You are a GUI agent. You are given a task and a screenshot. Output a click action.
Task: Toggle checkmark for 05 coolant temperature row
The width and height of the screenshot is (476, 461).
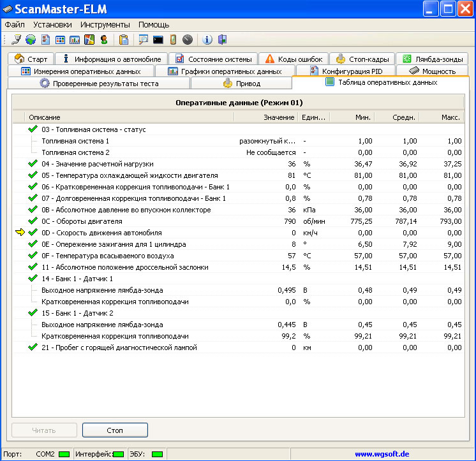click(33, 175)
